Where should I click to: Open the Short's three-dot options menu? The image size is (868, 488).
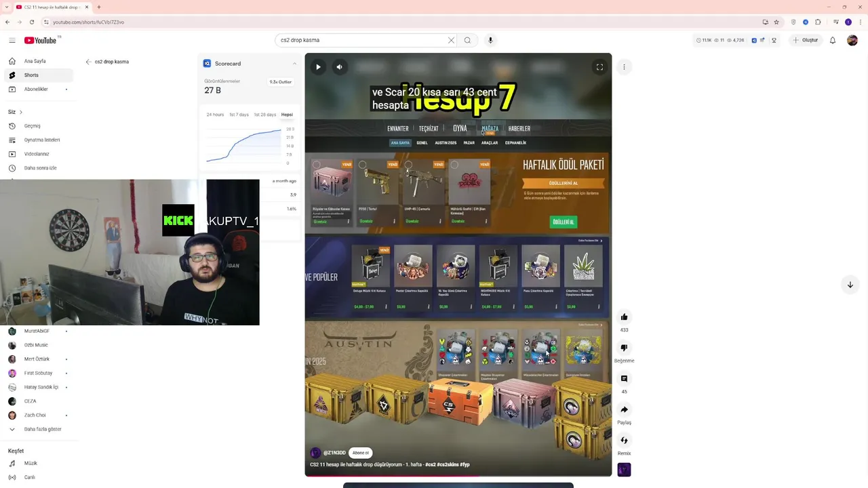(624, 66)
